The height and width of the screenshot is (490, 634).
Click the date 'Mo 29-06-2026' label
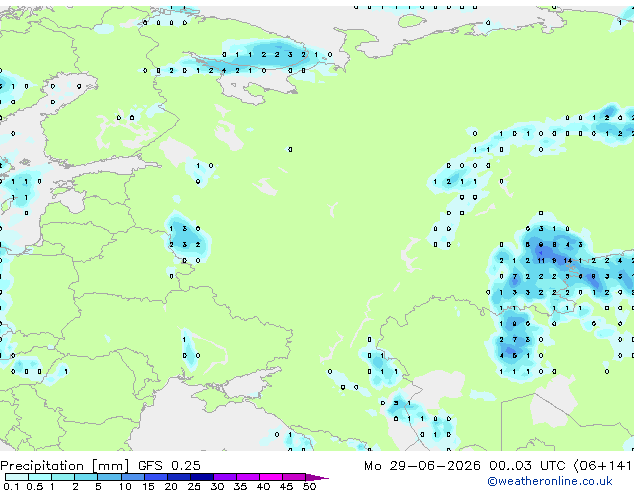tap(422, 466)
